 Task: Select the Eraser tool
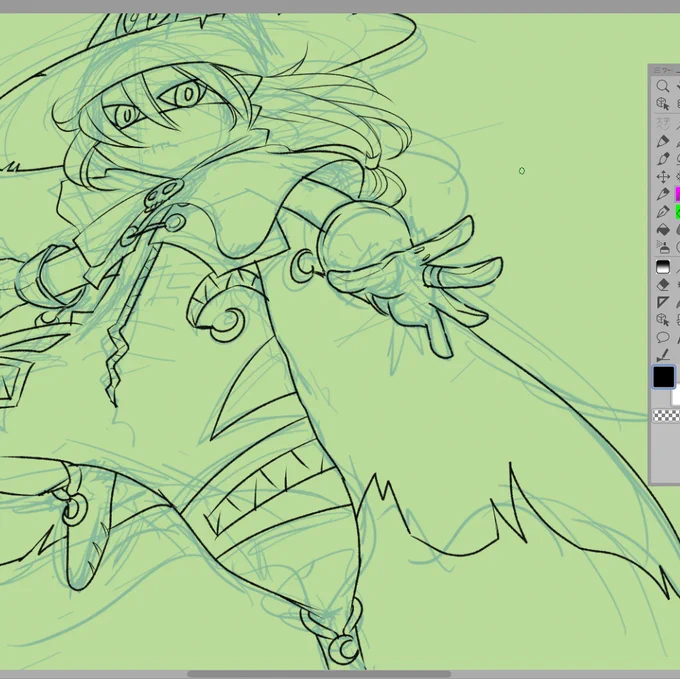pyautogui.click(x=662, y=284)
